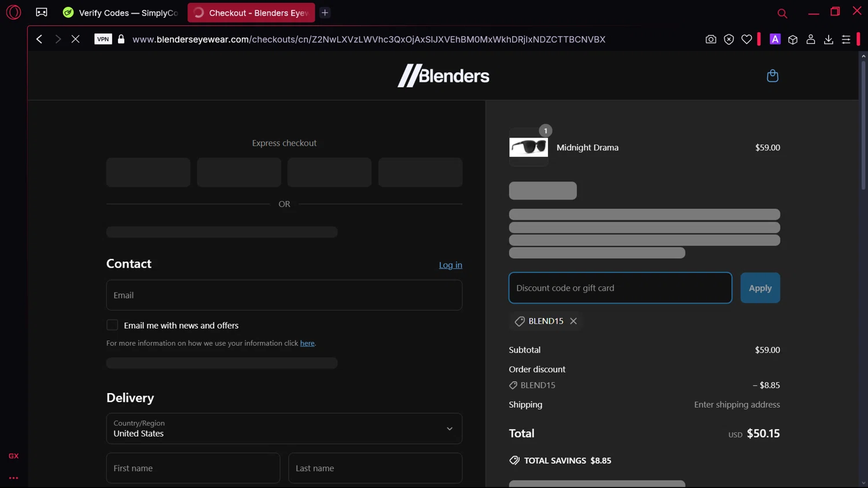This screenshot has width=868, height=488.
Task: Click the $50.15 total amount
Action: pyautogui.click(x=763, y=434)
